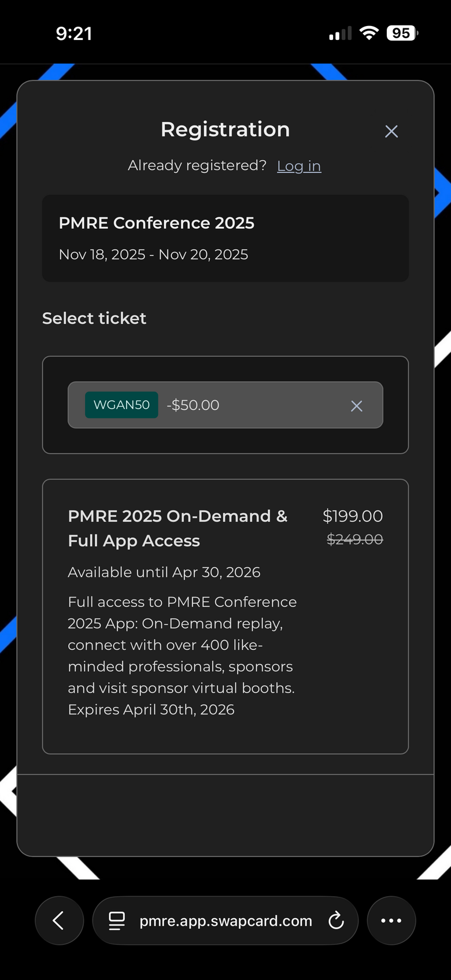The width and height of the screenshot is (451, 980).
Task: Tap the browser back arrow
Action: pos(59,920)
